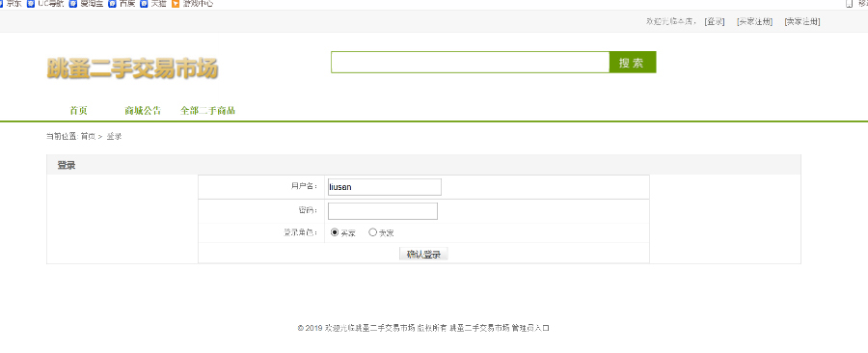Open the 游戏中心 bookmark icon
868x353 pixels.
tap(176, 3)
